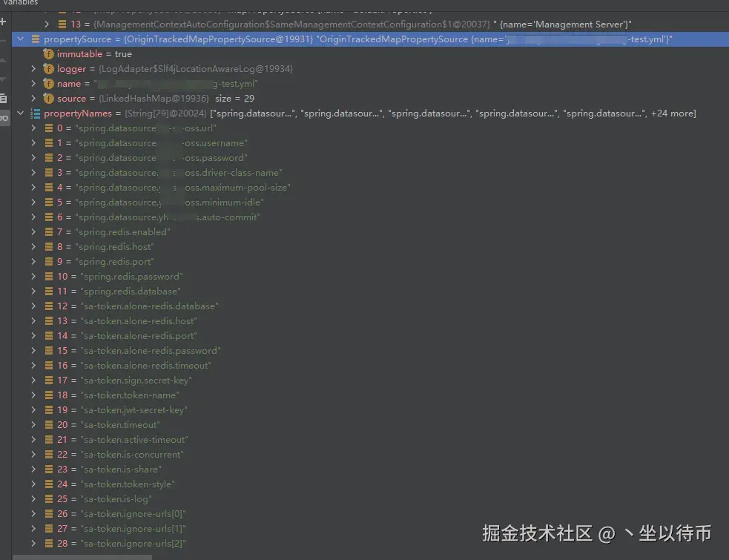Select the spring.redis.port entry
Image resolution: width=729 pixels, height=560 pixels.
[x=105, y=261]
